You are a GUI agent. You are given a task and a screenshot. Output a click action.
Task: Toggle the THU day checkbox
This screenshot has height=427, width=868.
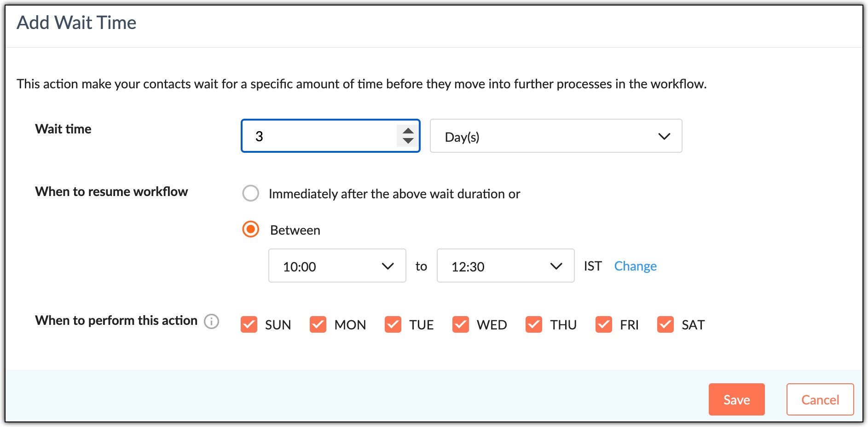(x=534, y=324)
